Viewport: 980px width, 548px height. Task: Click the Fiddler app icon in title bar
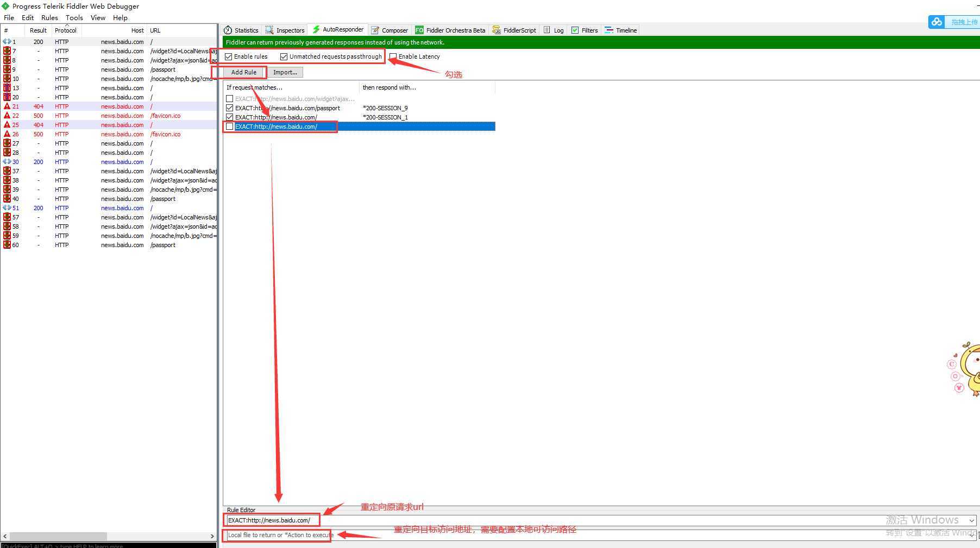(6, 6)
